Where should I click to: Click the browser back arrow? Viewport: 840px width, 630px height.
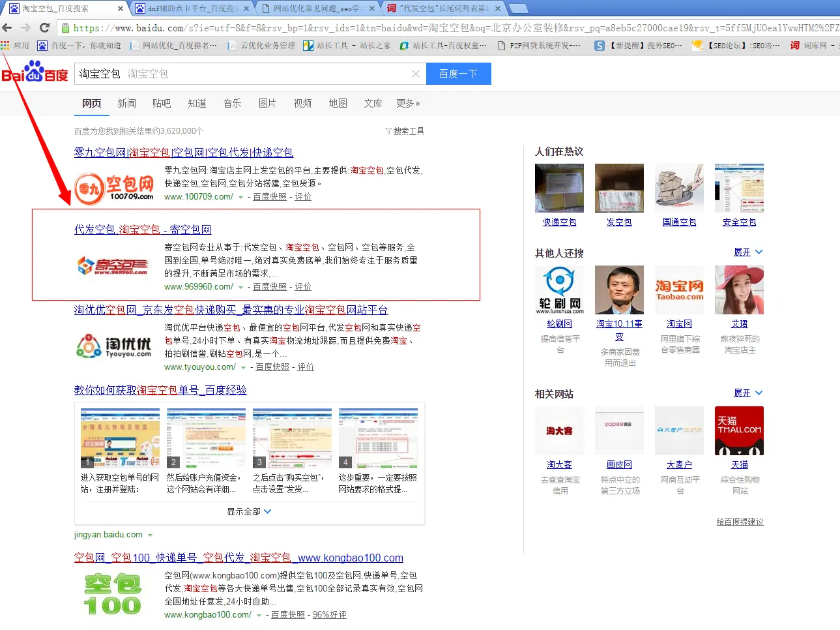click(7, 27)
